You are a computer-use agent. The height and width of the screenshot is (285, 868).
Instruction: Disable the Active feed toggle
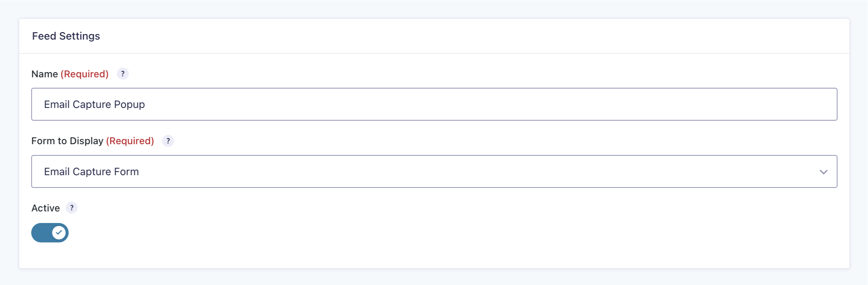(x=50, y=233)
